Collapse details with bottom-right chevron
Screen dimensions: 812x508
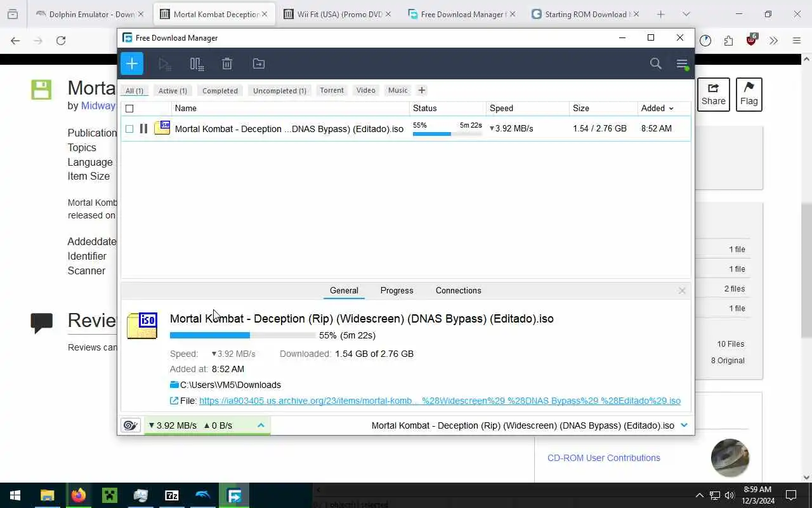684,425
